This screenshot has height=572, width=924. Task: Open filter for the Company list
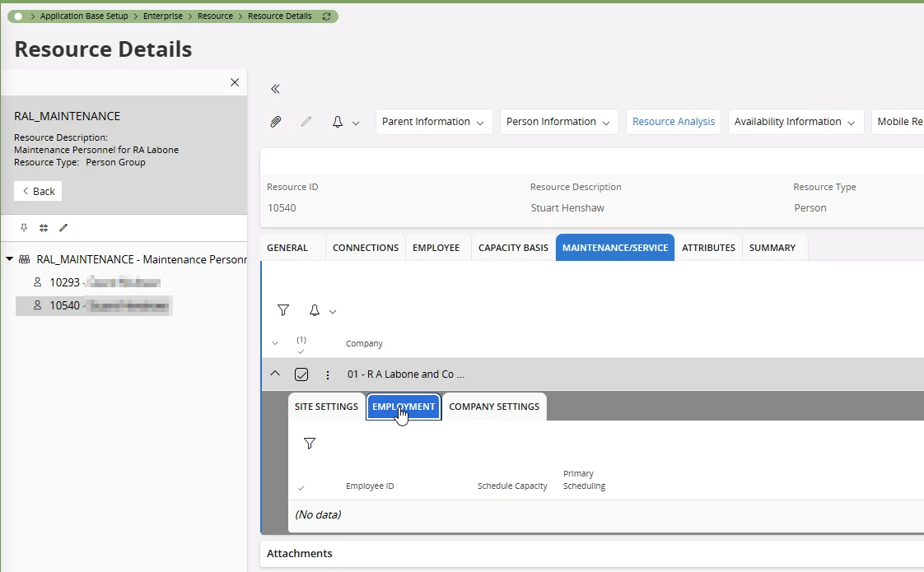coord(283,310)
